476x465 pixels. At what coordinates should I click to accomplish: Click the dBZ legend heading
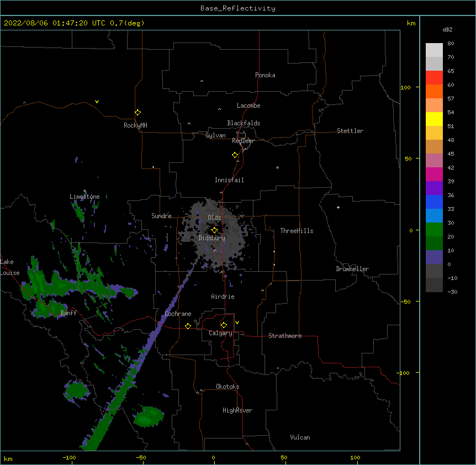tap(447, 30)
